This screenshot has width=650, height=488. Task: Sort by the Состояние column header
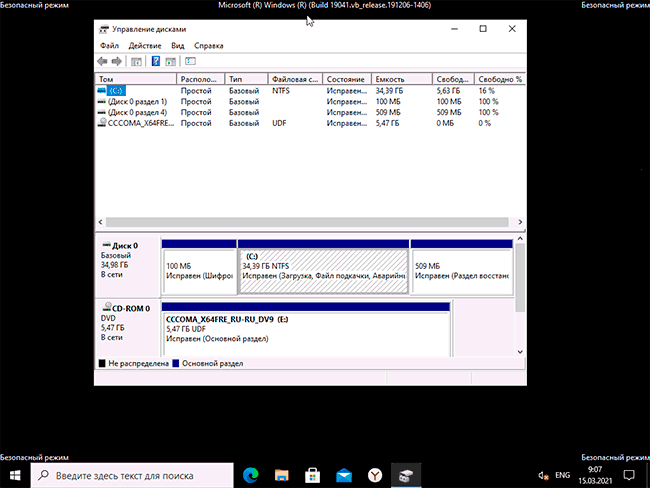coord(347,79)
